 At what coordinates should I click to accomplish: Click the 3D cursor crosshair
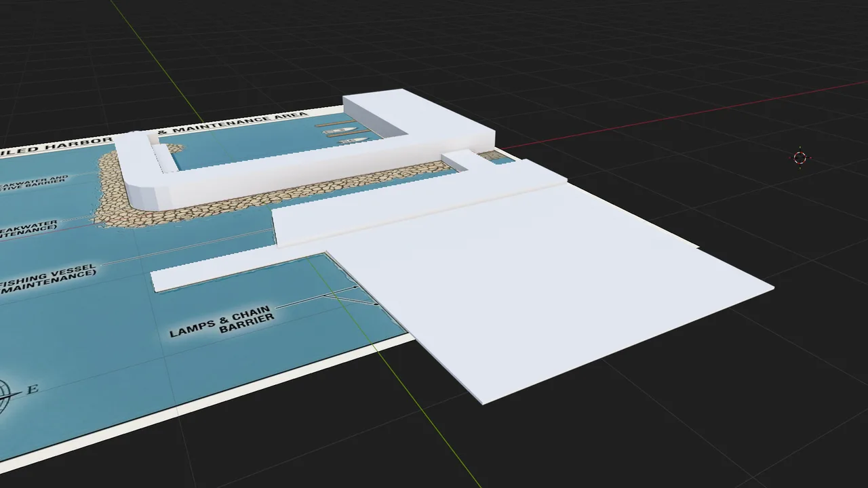coord(800,158)
